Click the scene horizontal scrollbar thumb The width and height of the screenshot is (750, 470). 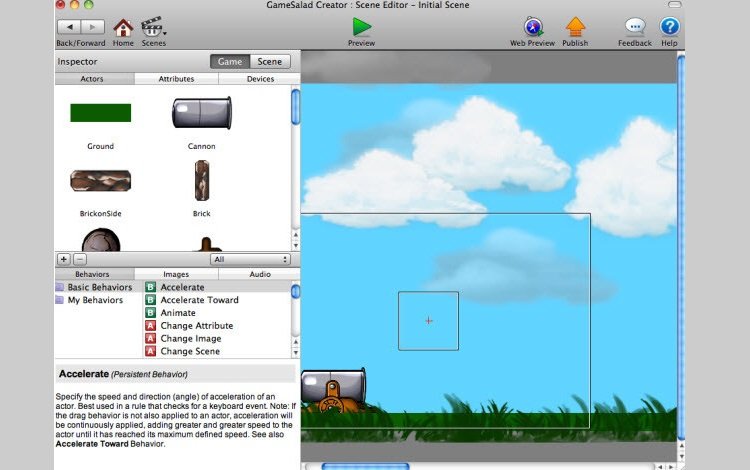tap(365, 466)
